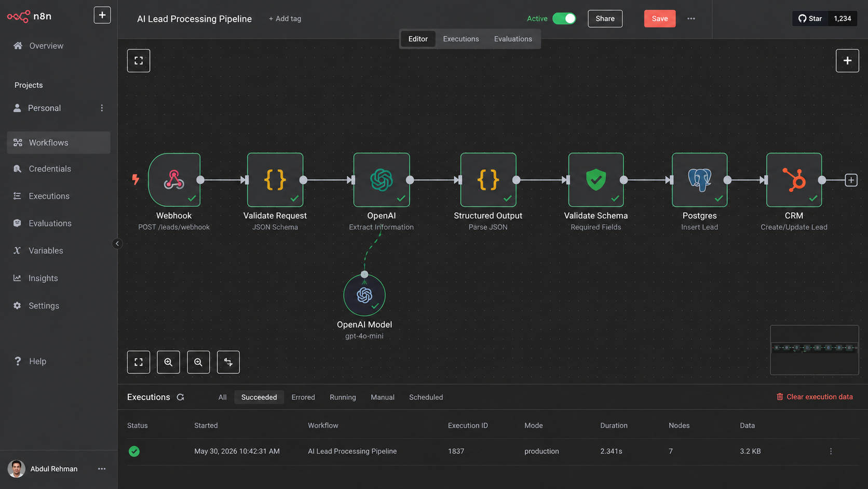Clear execution data
The height and width of the screenshot is (489, 868).
tap(815, 397)
